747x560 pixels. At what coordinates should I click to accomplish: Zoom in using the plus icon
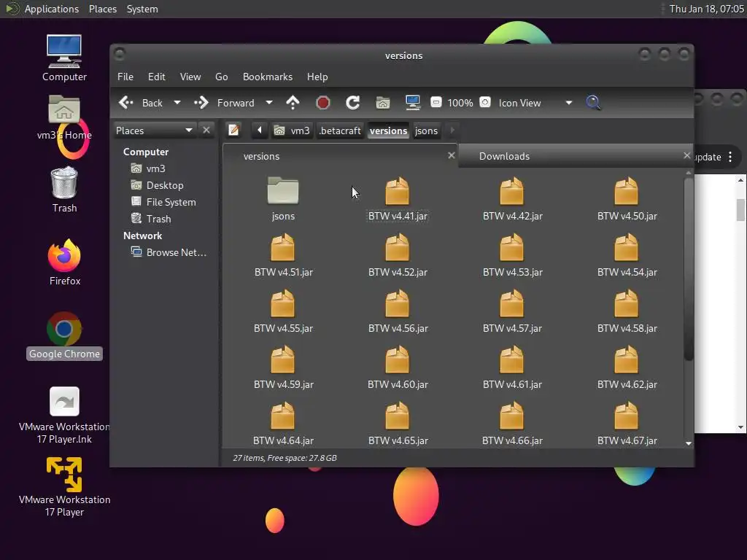point(485,103)
